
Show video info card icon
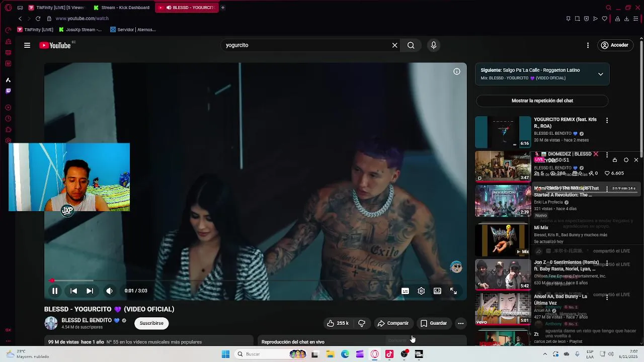click(457, 71)
